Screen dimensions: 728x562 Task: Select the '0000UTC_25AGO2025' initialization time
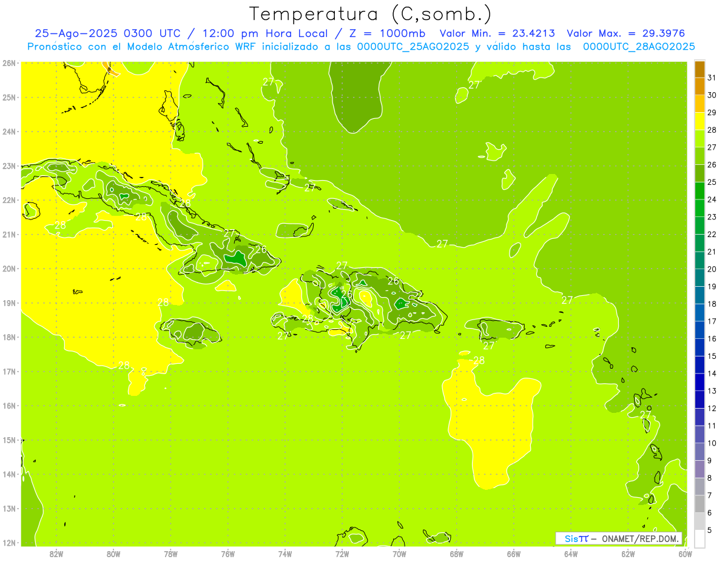pos(413,47)
